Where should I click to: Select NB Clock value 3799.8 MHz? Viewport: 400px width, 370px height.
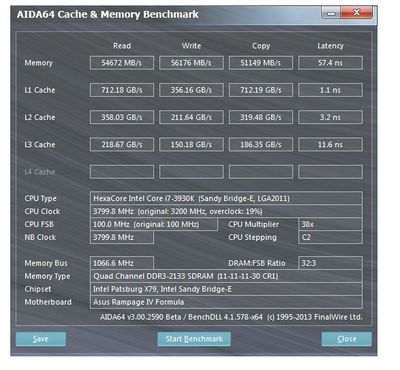coord(122,237)
